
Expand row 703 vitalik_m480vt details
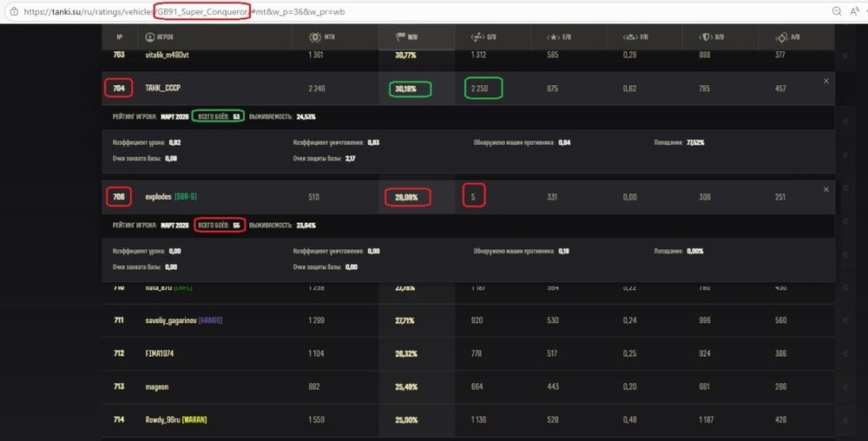[x=845, y=56]
